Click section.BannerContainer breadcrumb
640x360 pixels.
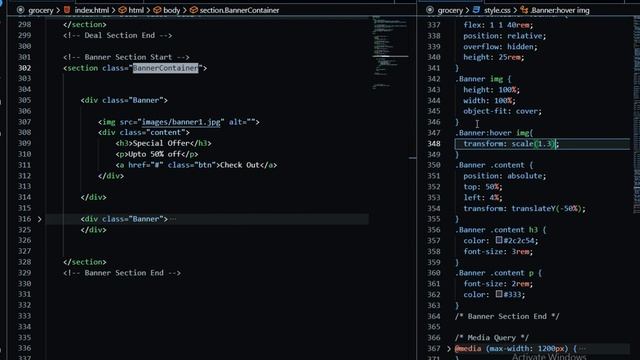coord(239,10)
